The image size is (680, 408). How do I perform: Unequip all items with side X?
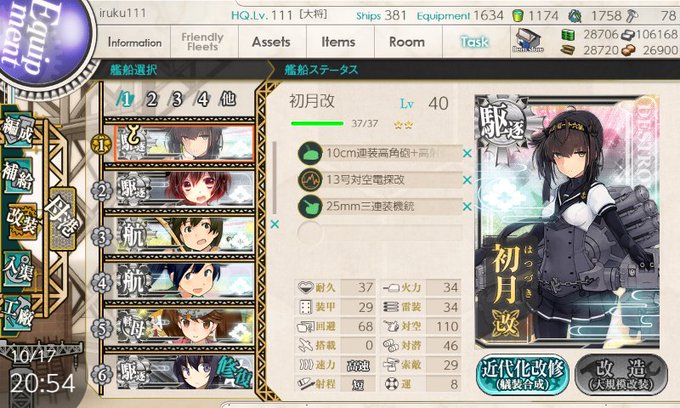(x=275, y=224)
